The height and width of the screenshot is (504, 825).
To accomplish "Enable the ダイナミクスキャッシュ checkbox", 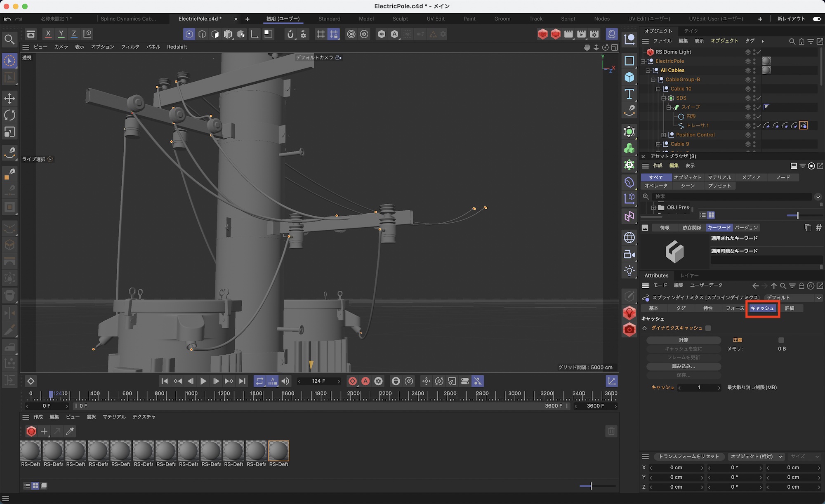I will pos(708,328).
